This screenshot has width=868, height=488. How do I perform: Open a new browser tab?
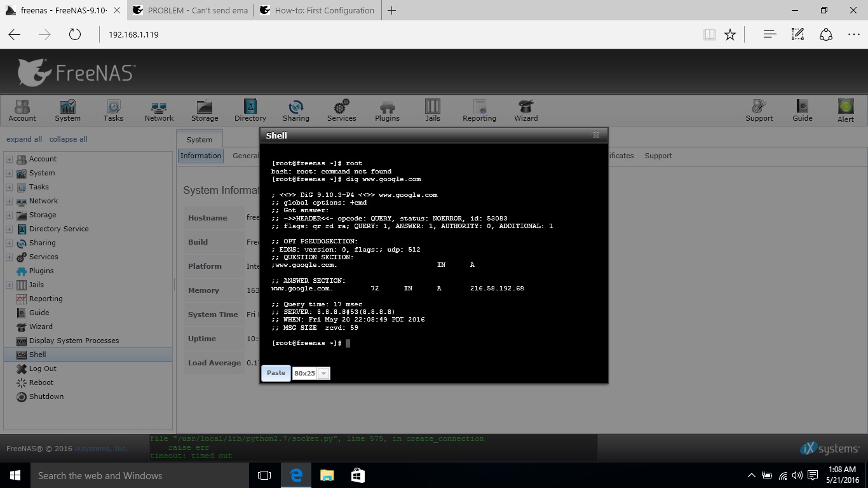pyautogui.click(x=392, y=10)
